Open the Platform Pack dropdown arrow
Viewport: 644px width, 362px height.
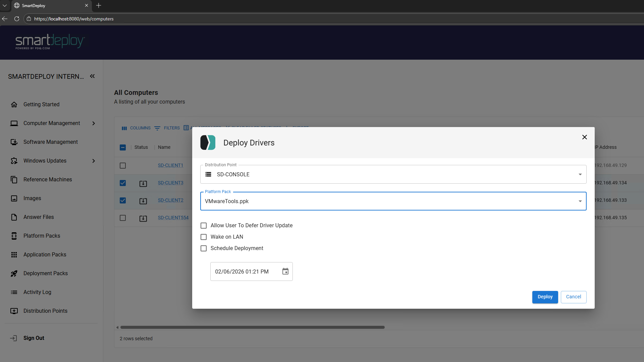click(x=580, y=201)
